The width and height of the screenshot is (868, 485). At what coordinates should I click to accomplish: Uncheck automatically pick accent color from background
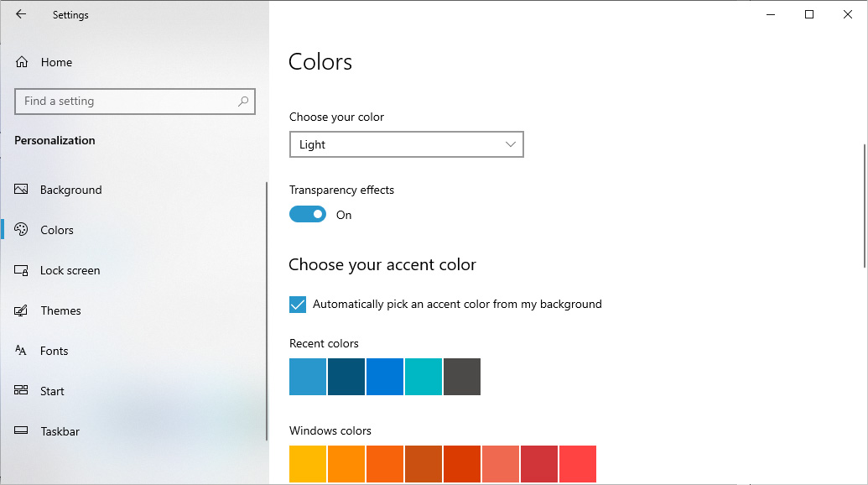click(x=298, y=304)
